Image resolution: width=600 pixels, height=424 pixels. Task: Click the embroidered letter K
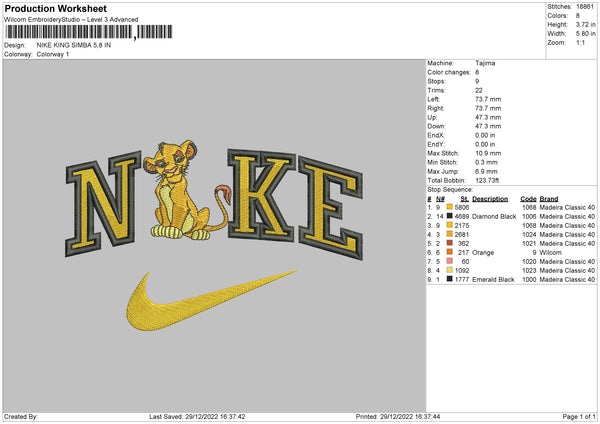click(x=261, y=195)
